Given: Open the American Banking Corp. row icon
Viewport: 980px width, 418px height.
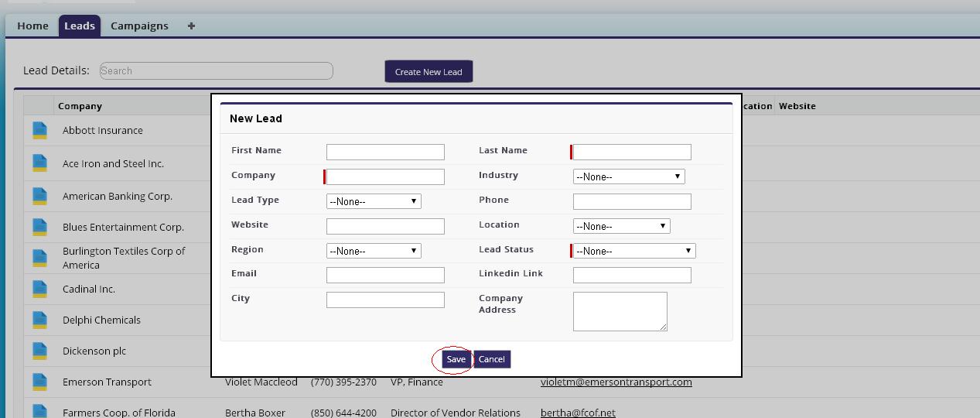Looking at the screenshot, I should [39, 196].
